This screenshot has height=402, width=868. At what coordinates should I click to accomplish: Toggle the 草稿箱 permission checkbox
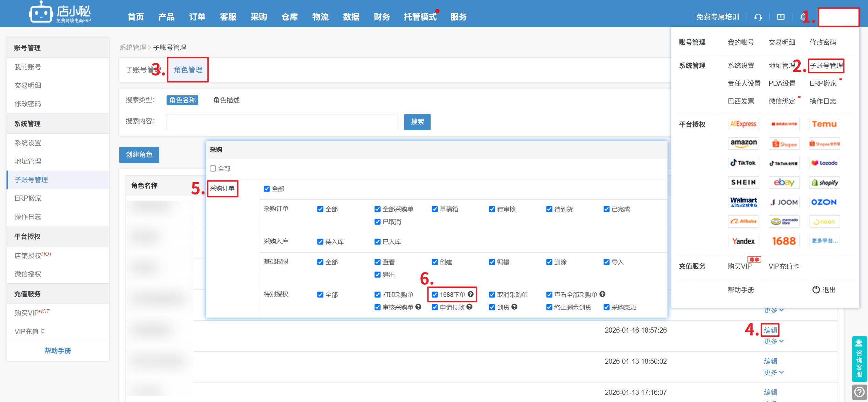[435, 209]
